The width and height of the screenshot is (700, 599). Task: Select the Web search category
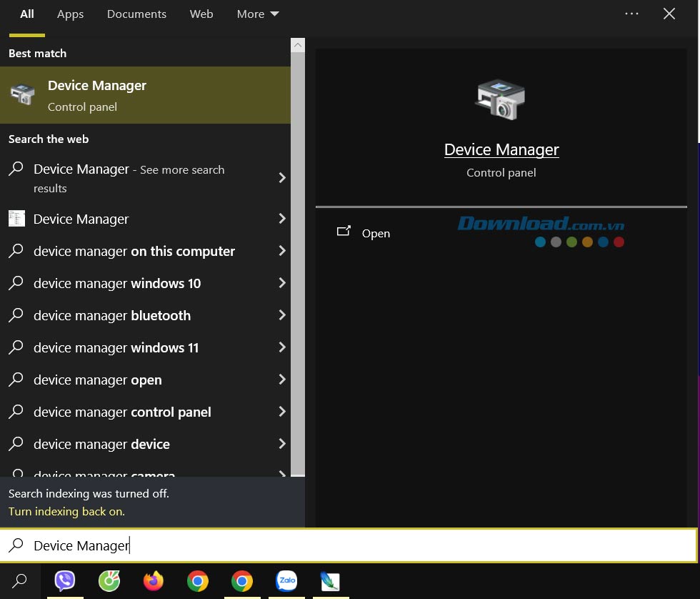pos(201,14)
